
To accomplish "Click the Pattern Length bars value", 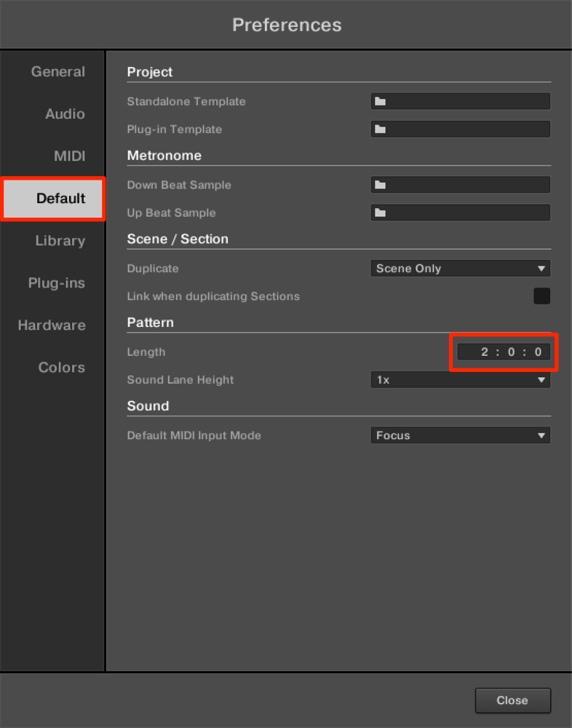I will coord(485,352).
